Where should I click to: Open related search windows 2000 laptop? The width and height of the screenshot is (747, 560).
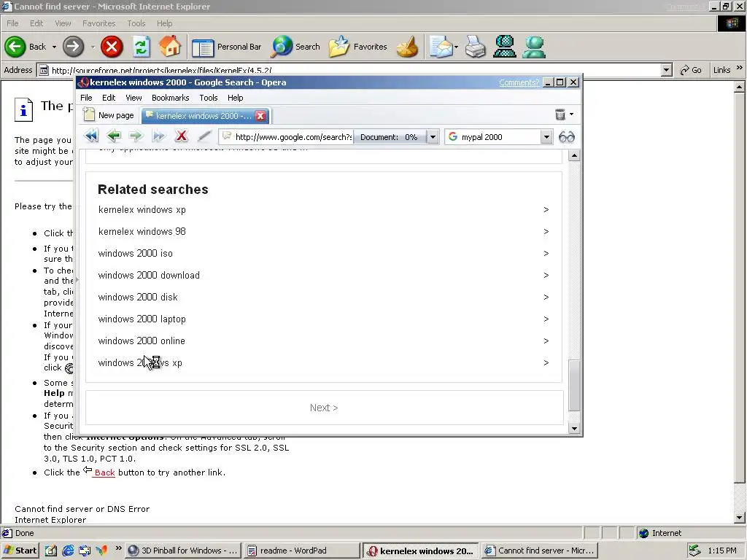pos(142,319)
